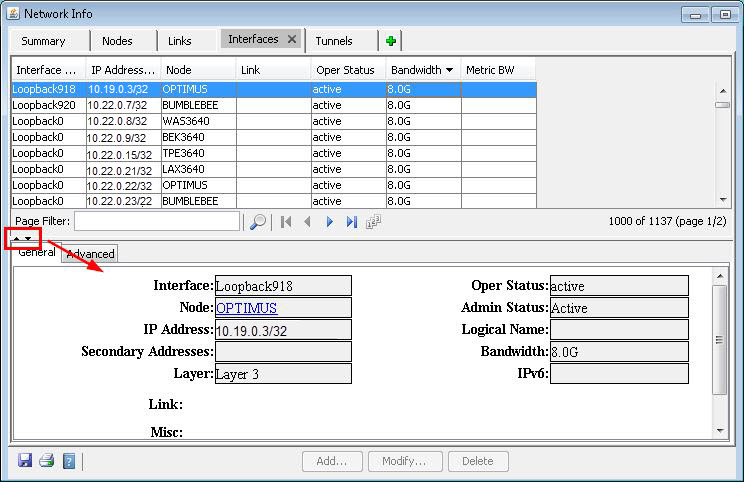Screen dimensions: 744x482
Task: Jump to the last page of results
Action: point(351,222)
